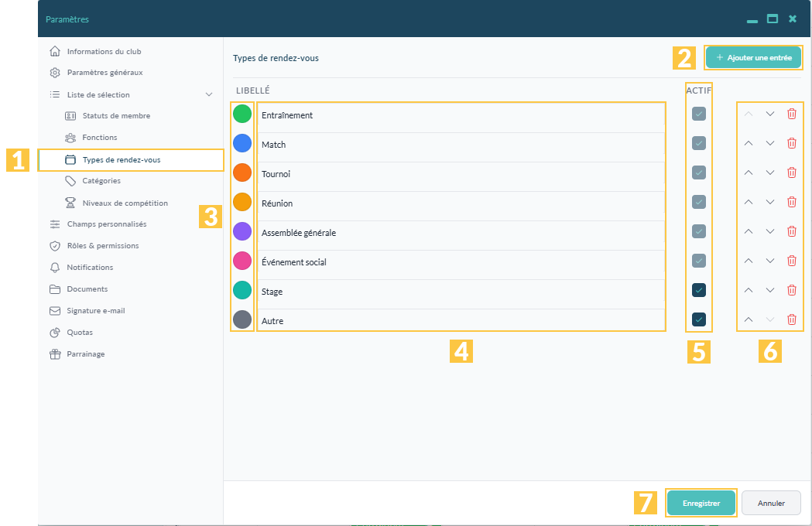Toggle the Actif checkbox for Réunion
This screenshot has height=526, width=812.
tap(698, 202)
